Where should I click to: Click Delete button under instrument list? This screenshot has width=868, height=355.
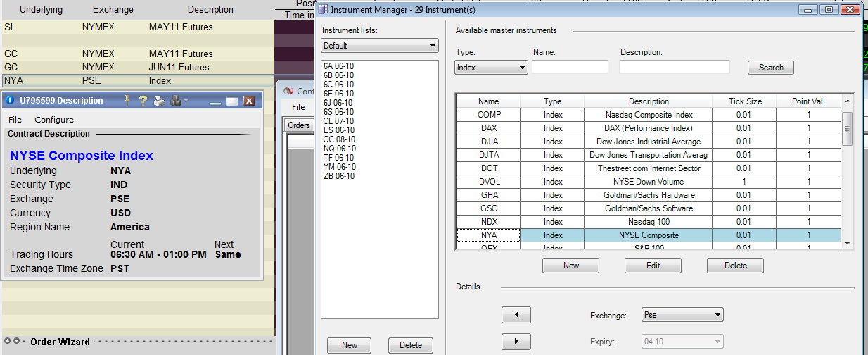click(x=411, y=345)
